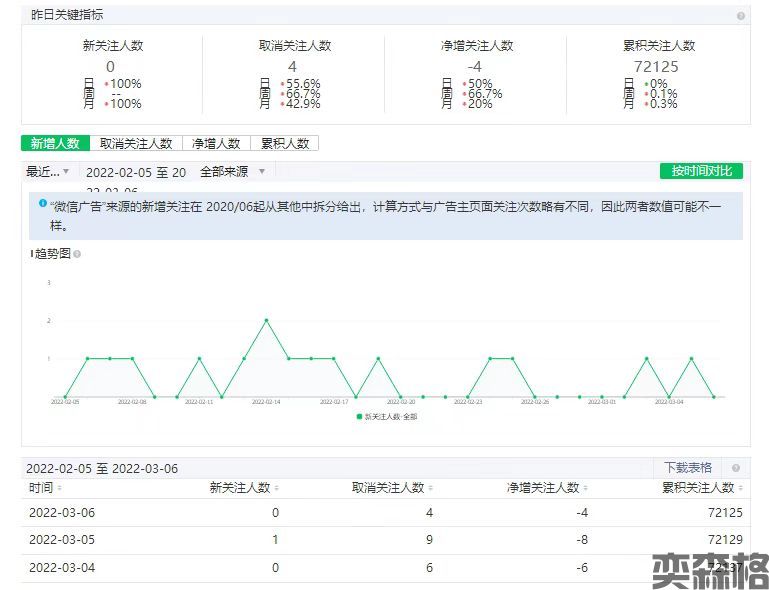This screenshot has width=769, height=590.
Task: Open date range 2022-02-05 picker
Action: [x=136, y=172]
